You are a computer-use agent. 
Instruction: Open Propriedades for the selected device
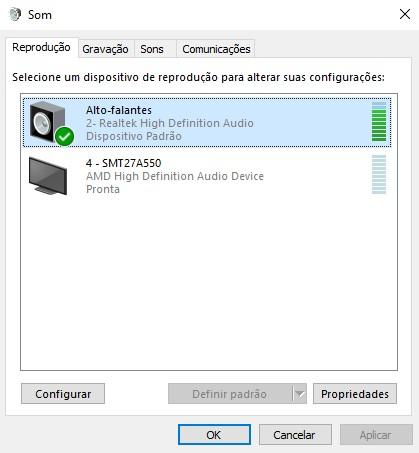(355, 394)
